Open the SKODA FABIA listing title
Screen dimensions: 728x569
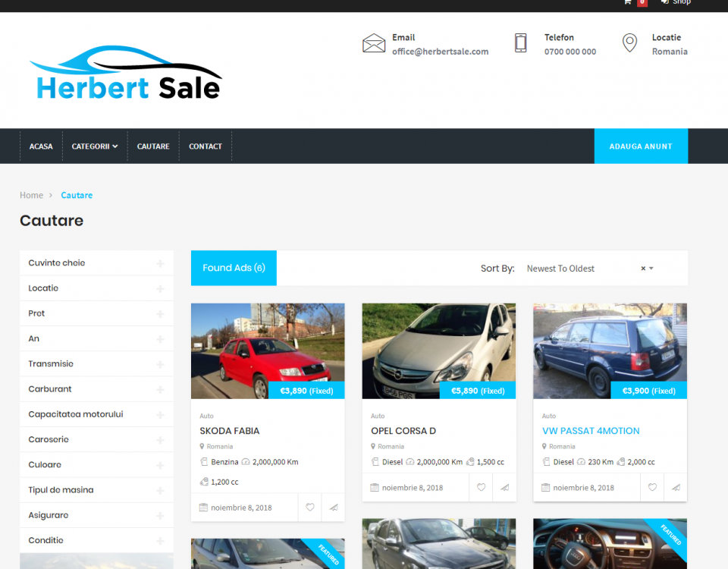[229, 431]
